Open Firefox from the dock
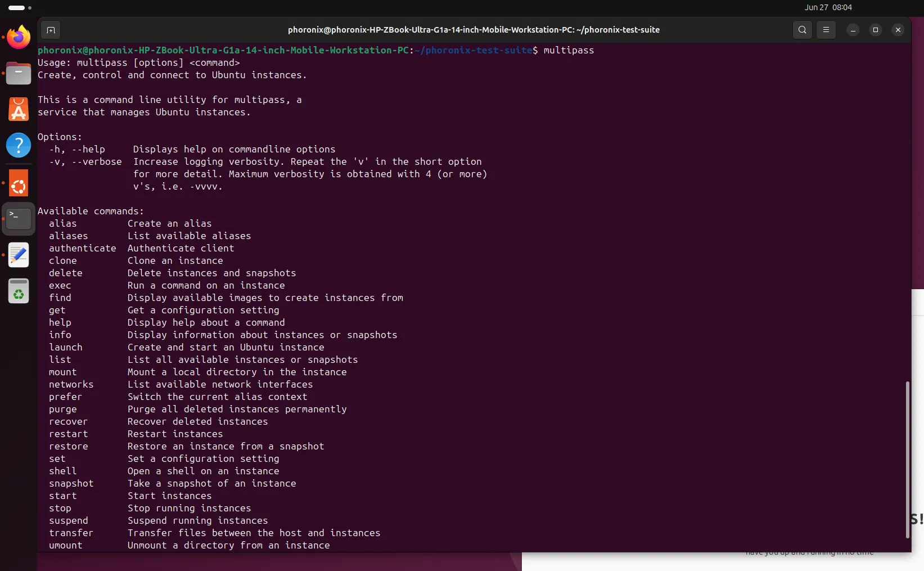Screen dimensions: 924x571 coord(19,38)
